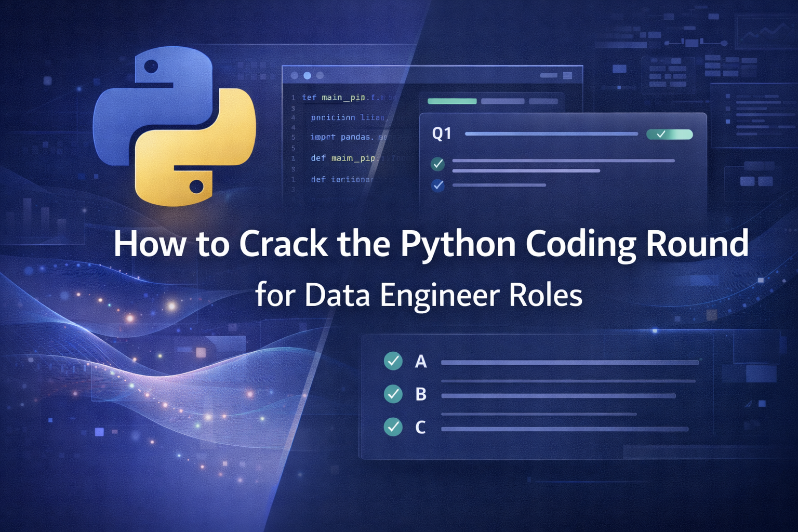Uncheck the checkmark for option C
This screenshot has width=798, height=532.
(x=393, y=427)
